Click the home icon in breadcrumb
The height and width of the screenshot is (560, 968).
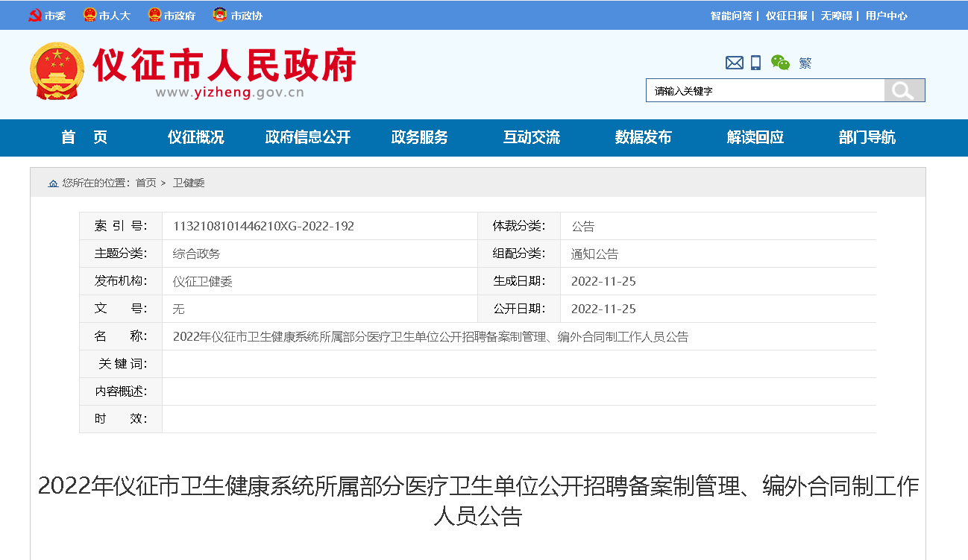tap(53, 183)
